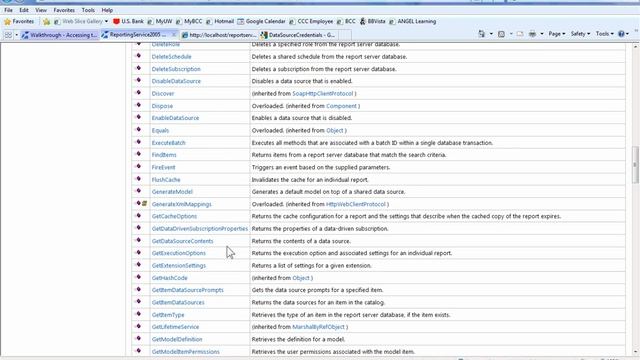This screenshot has height=360, width=640.
Task: Open the BBVista favorite
Action: 372,21
